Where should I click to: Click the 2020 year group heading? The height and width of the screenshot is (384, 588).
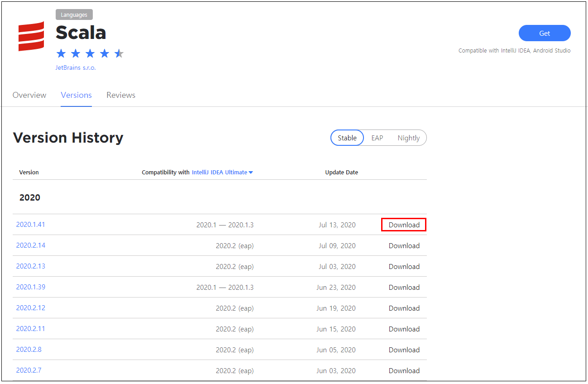[30, 198]
